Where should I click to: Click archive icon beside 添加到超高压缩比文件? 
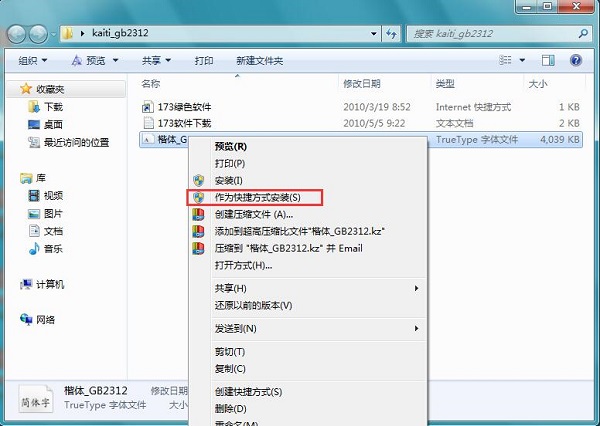click(x=198, y=231)
